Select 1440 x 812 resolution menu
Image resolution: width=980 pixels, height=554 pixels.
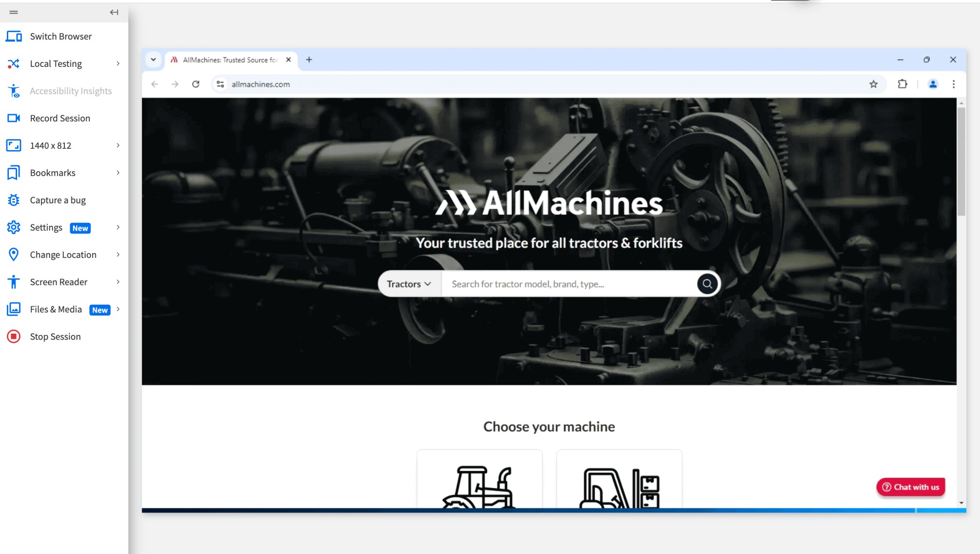point(65,145)
